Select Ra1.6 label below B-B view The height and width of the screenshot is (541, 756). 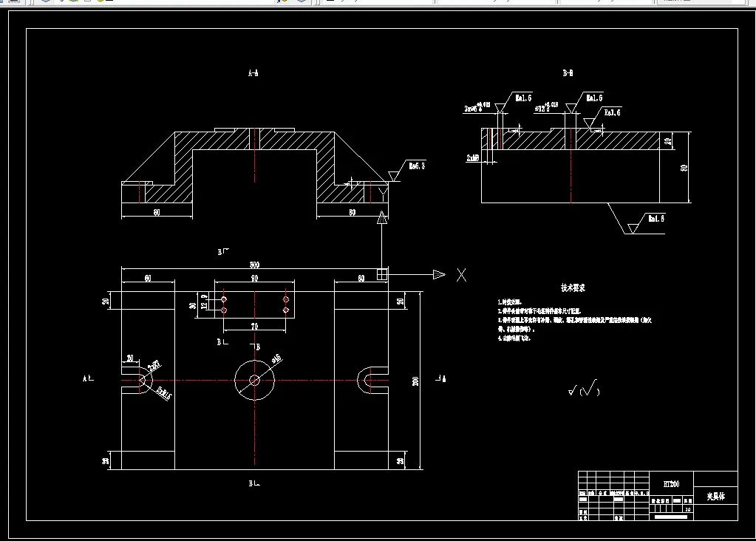pyautogui.click(x=656, y=219)
